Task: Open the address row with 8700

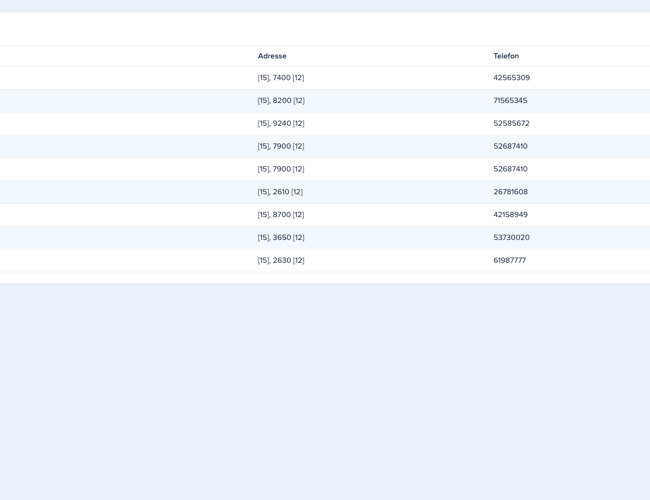Action: point(281,215)
